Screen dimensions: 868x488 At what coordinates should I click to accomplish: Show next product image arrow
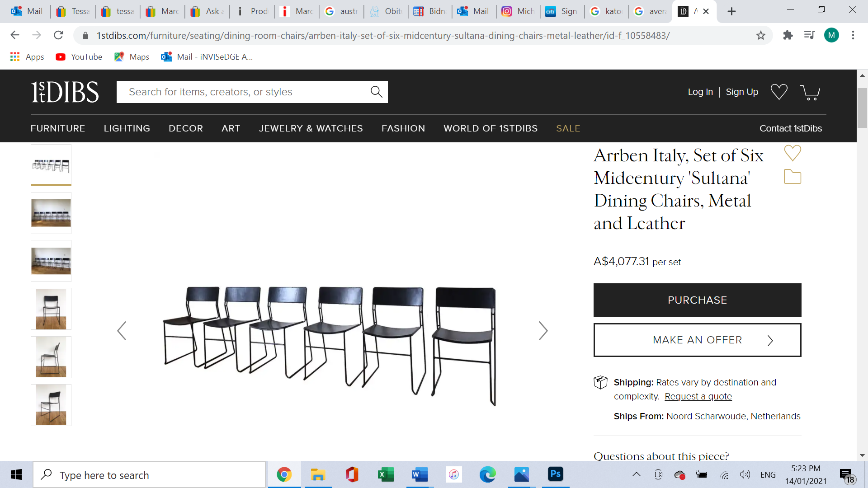(x=543, y=331)
